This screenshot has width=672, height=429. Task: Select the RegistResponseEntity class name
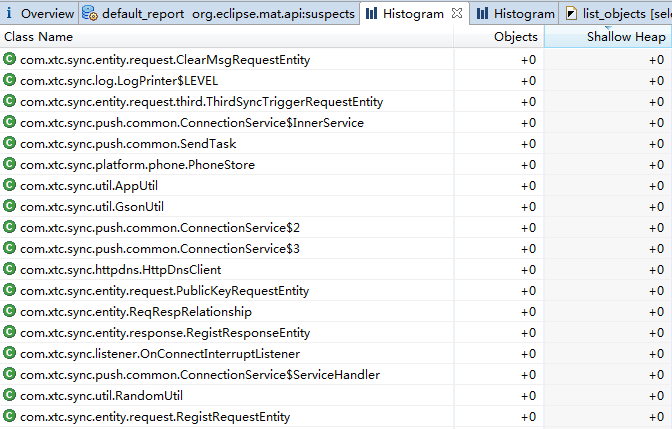pos(165,333)
